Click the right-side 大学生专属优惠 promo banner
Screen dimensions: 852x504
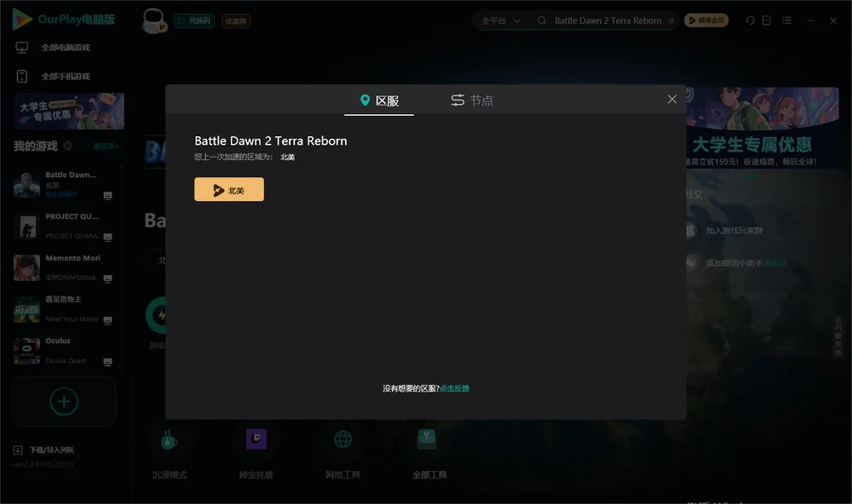click(763, 128)
